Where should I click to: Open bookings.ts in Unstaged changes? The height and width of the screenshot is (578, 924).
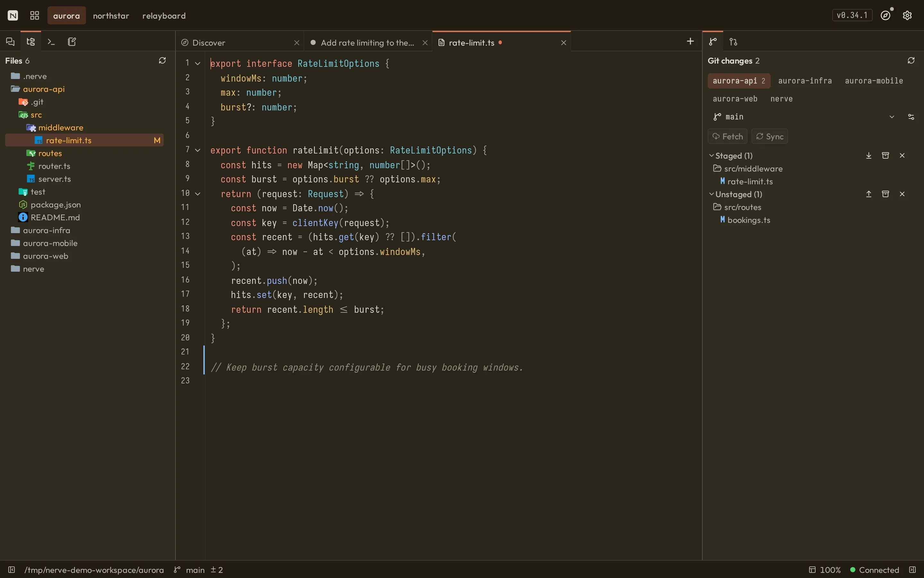click(x=749, y=220)
